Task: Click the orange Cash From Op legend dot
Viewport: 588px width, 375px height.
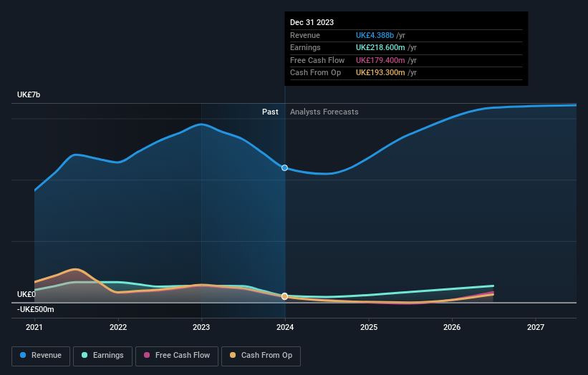Action: click(233, 355)
